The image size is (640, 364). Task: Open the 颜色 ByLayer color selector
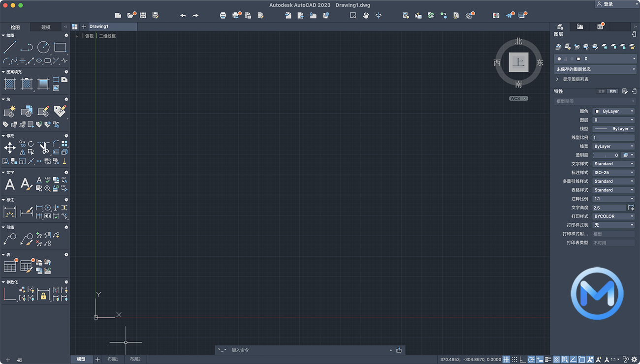[x=613, y=111]
